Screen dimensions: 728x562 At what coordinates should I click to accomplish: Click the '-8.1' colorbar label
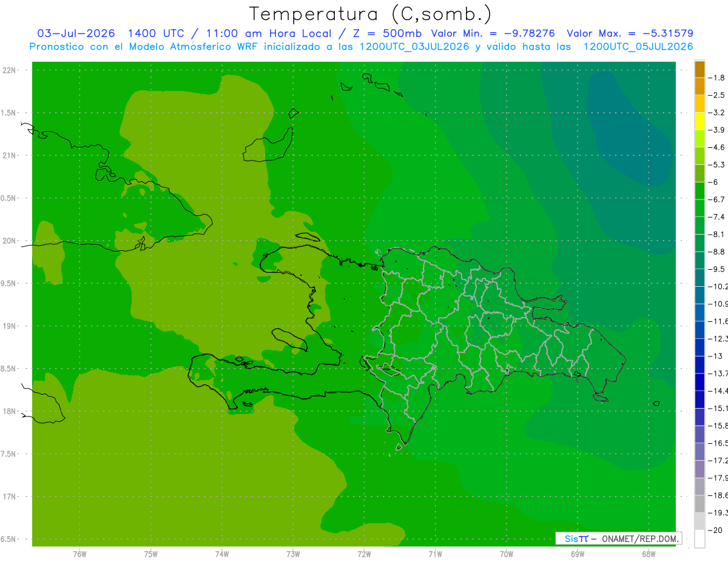pos(717,235)
